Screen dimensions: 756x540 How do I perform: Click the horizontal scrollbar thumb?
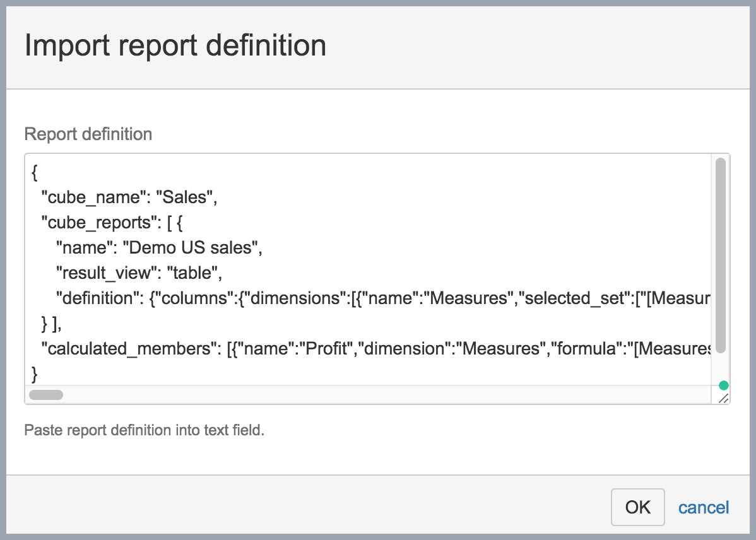[46, 395]
